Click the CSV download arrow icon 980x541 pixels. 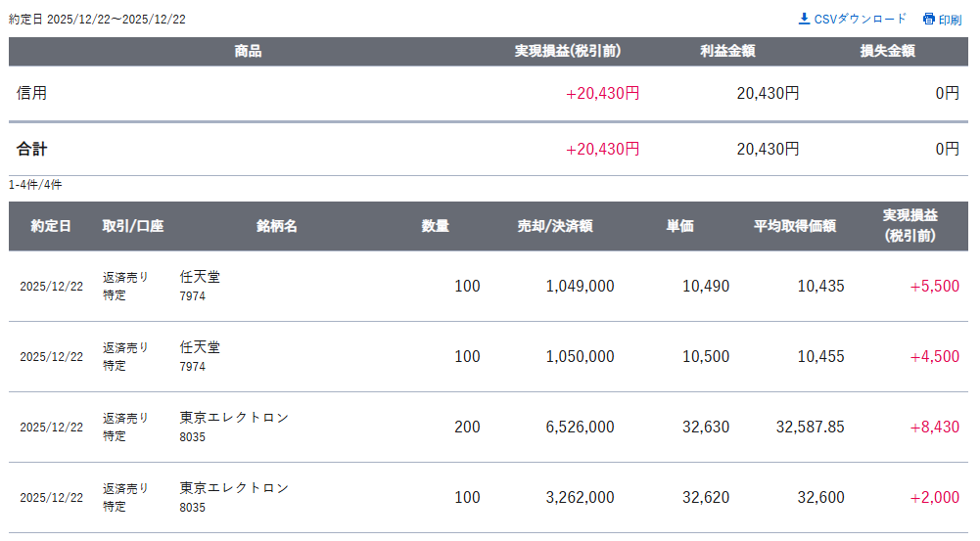click(x=805, y=19)
